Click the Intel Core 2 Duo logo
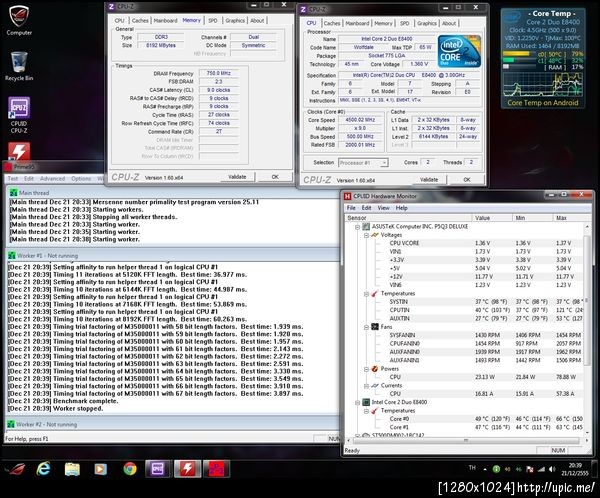Screen dimensions: 600x498 coord(459,52)
